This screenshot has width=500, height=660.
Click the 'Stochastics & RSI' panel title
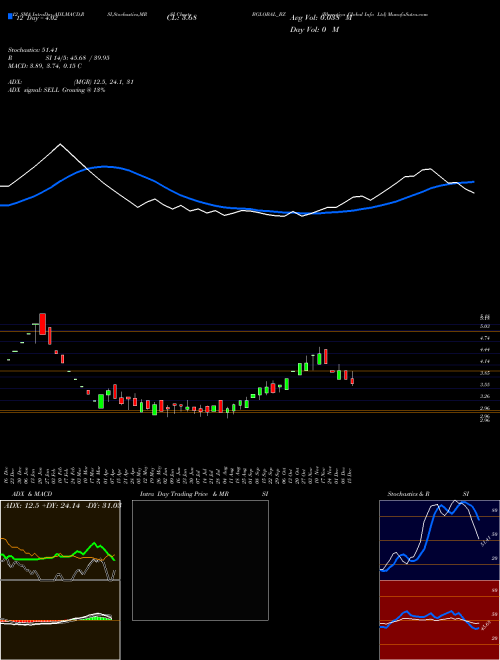428,494
